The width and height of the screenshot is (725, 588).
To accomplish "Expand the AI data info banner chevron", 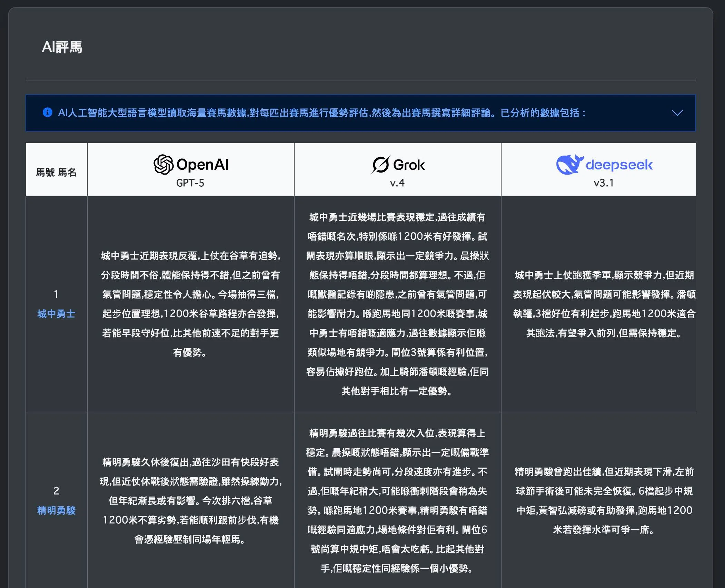I will point(677,113).
